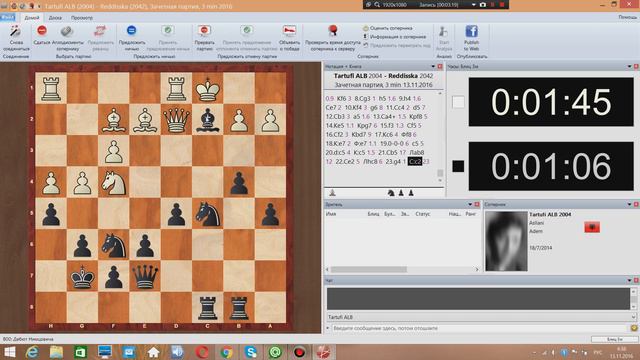Close the clock panel with red icon
The height and width of the screenshot is (360, 640).
point(636,67)
